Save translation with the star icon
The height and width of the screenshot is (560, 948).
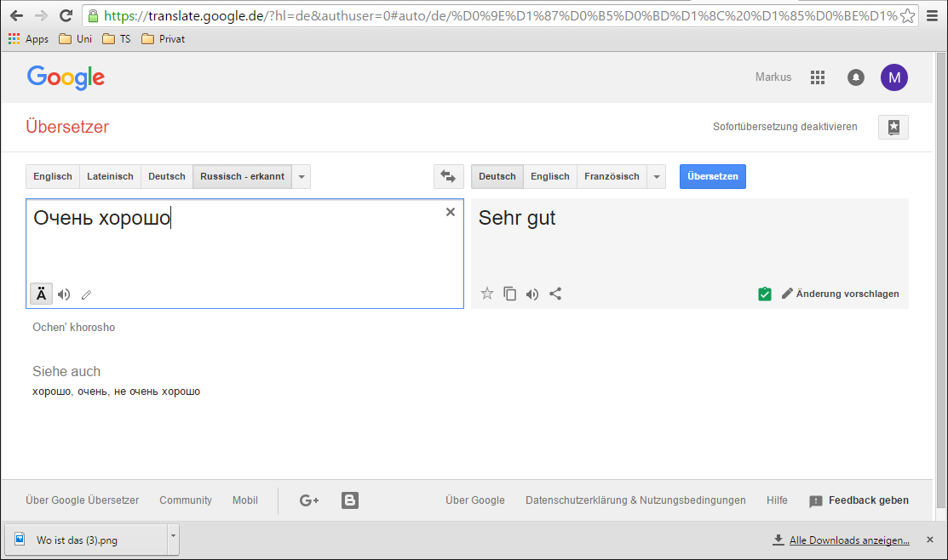487,294
